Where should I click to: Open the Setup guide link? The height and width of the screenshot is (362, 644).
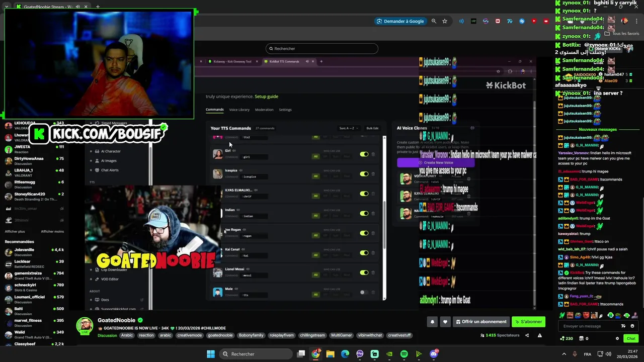coord(266,97)
